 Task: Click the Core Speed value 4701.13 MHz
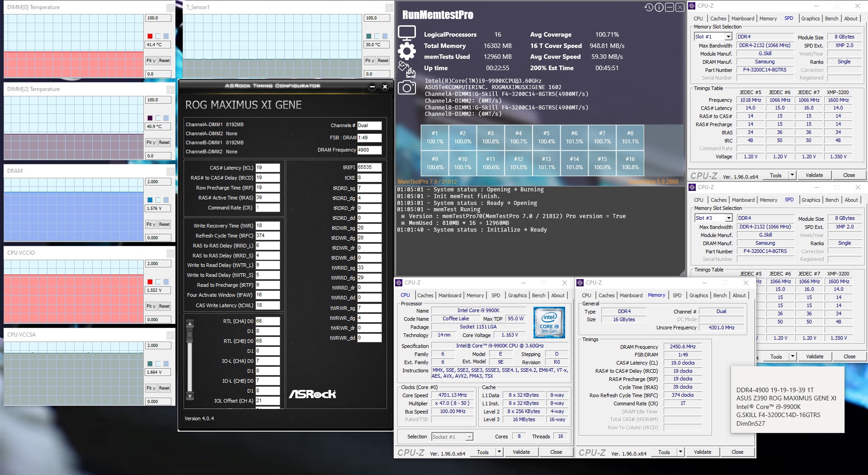point(453,395)
